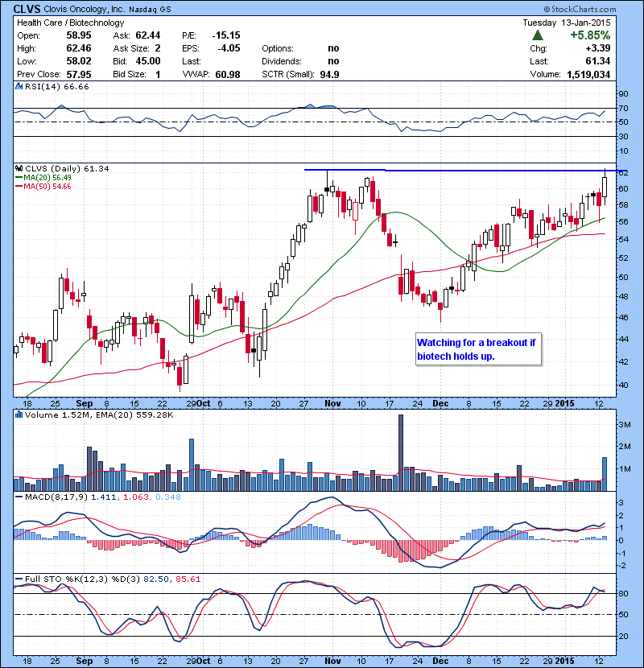Viewport: 644px width, 668px height.
Task: Click the Open value 58.95
Action: [79, 35]
